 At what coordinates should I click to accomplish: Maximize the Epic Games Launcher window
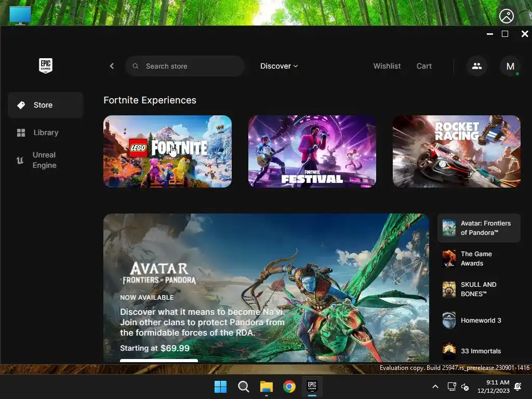pos(505,34)
